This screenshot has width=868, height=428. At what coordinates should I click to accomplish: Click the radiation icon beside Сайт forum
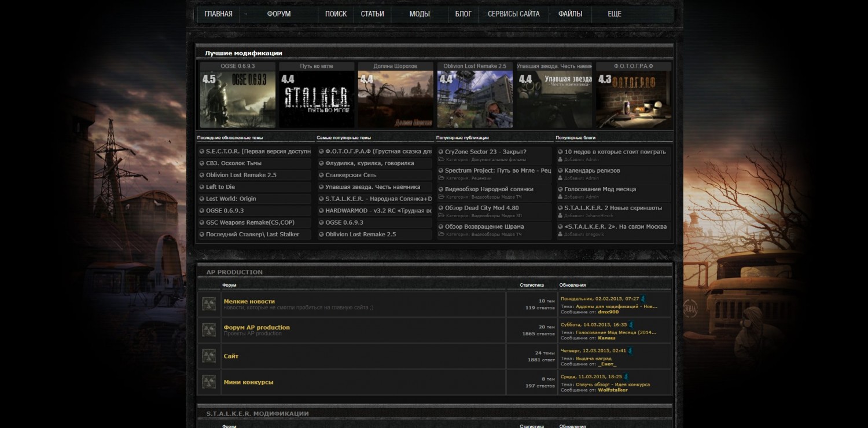coord(209,356)
